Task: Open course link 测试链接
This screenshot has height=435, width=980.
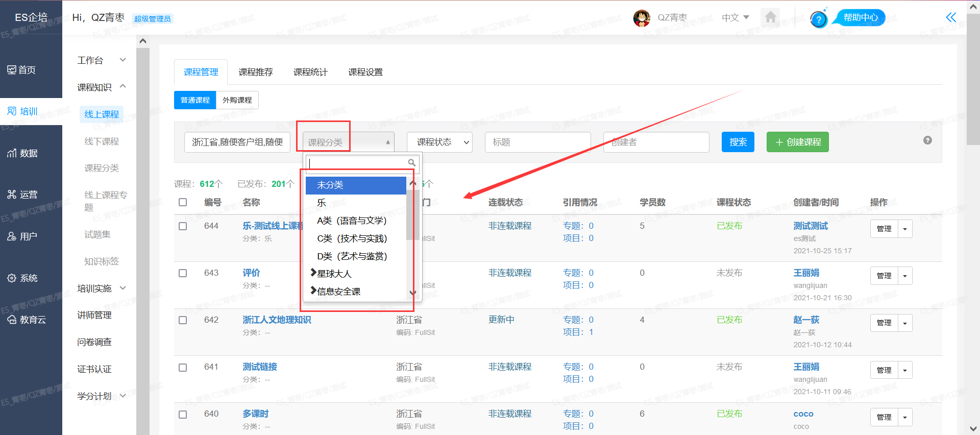Action: coord(260,367)
